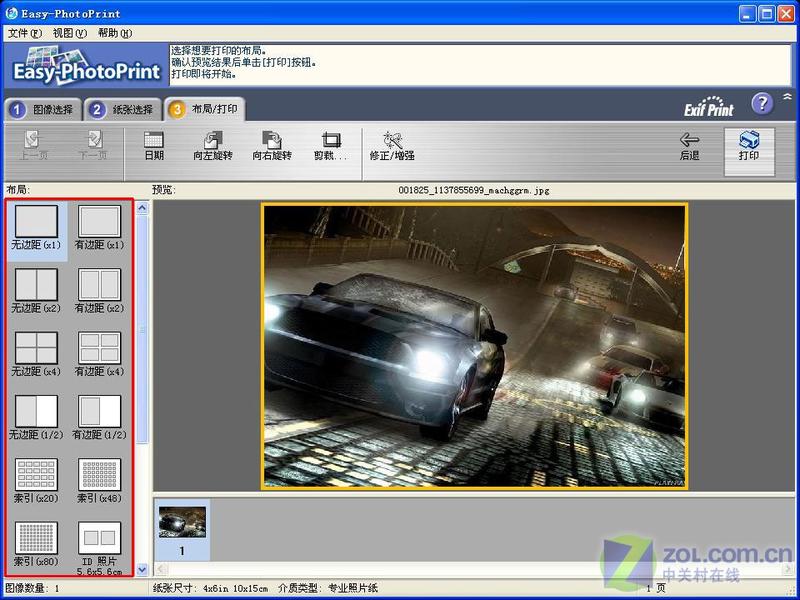
Task: Minimize the Easy-PhotoPrint window
Action: (x=747, y=13)
